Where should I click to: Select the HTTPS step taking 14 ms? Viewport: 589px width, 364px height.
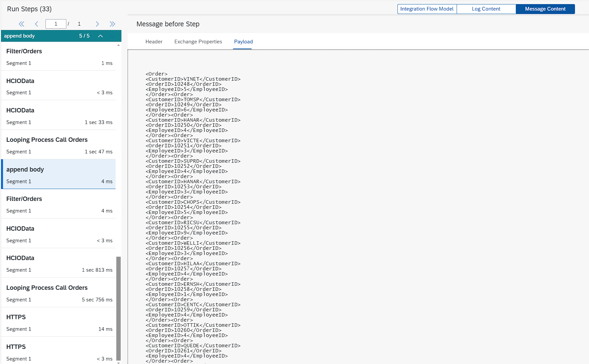[x=58, y=322]
